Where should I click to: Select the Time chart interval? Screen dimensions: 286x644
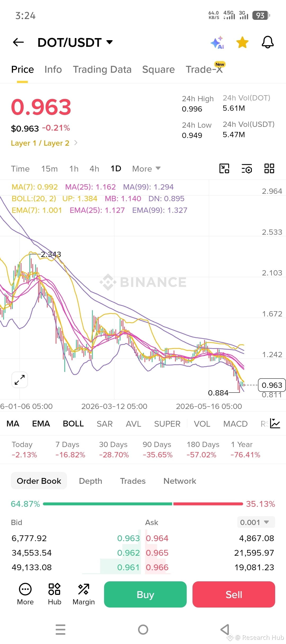(x=20, y=169)
